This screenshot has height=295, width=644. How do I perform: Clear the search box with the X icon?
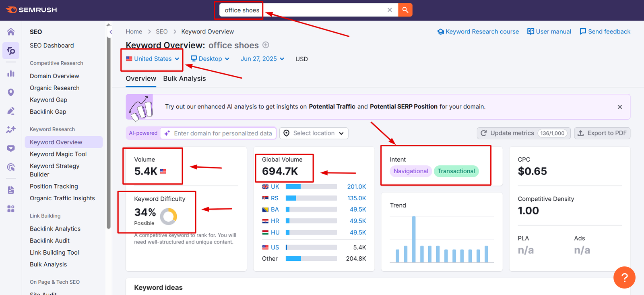390,10
